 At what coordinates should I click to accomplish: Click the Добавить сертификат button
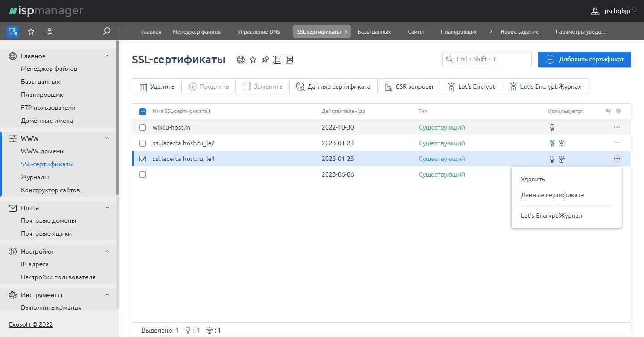[584, 59]
